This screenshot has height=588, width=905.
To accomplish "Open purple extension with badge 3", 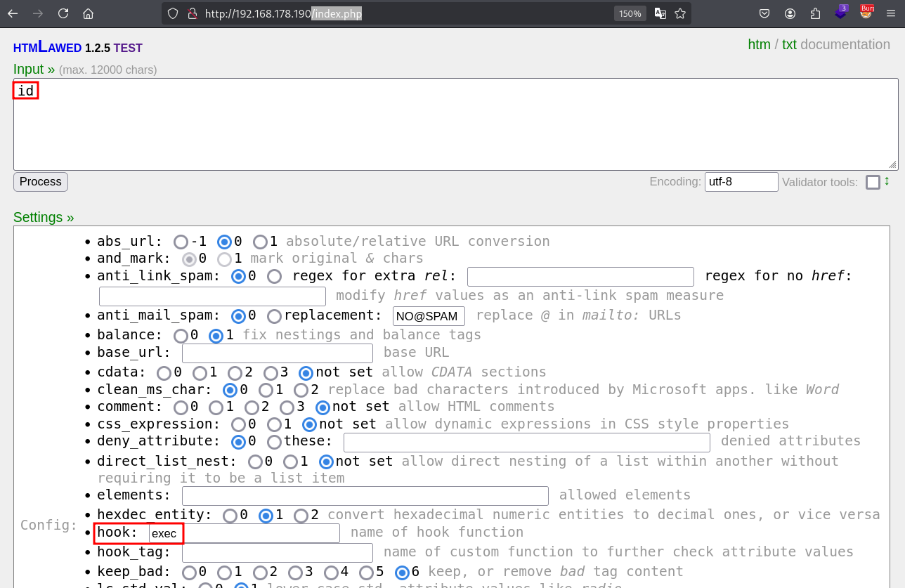I will (840, 12).
